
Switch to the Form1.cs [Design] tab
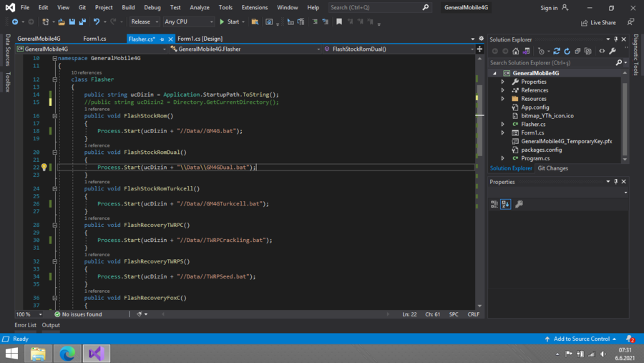tap(200, 39)
